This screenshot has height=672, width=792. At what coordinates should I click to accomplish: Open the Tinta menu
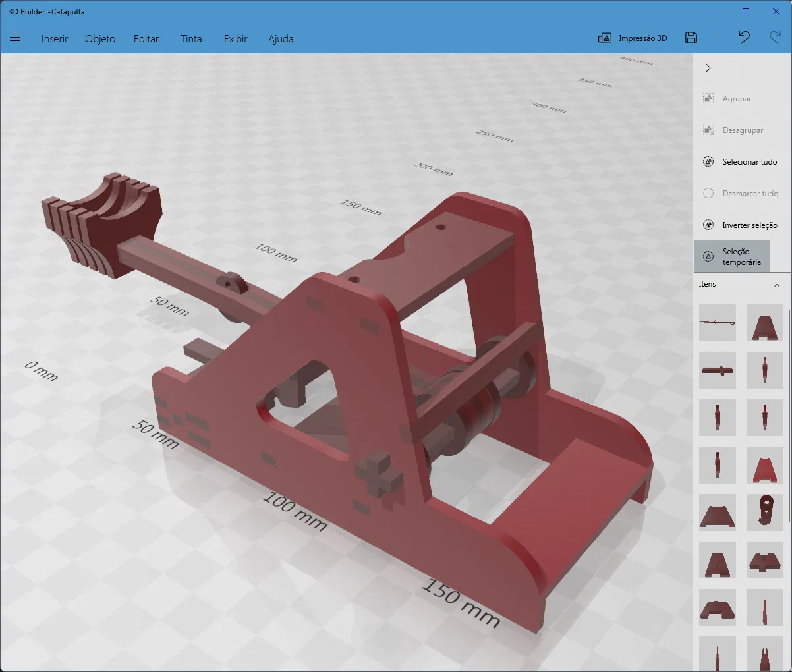tap(191, 38)
